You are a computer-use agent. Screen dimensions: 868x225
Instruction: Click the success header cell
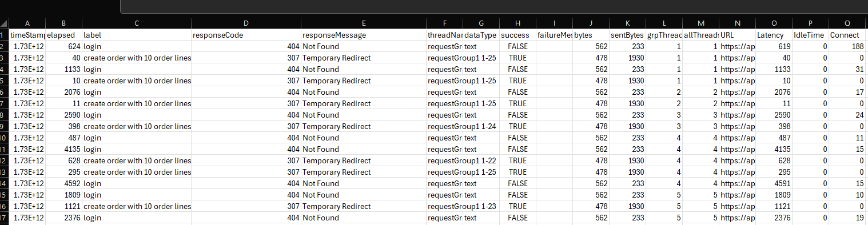[517, 35]
